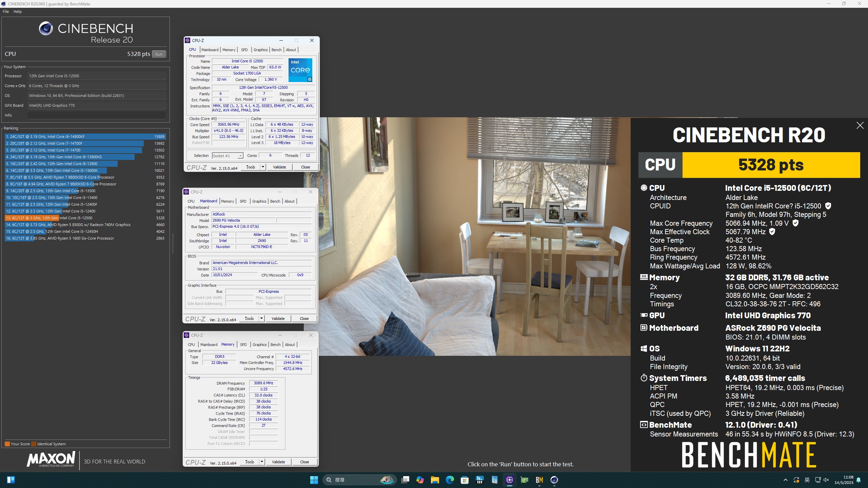This screenshot has height=488, width=868.
Task: Launch Microsoft Edge from taskbar
Action: coord(450,480)
